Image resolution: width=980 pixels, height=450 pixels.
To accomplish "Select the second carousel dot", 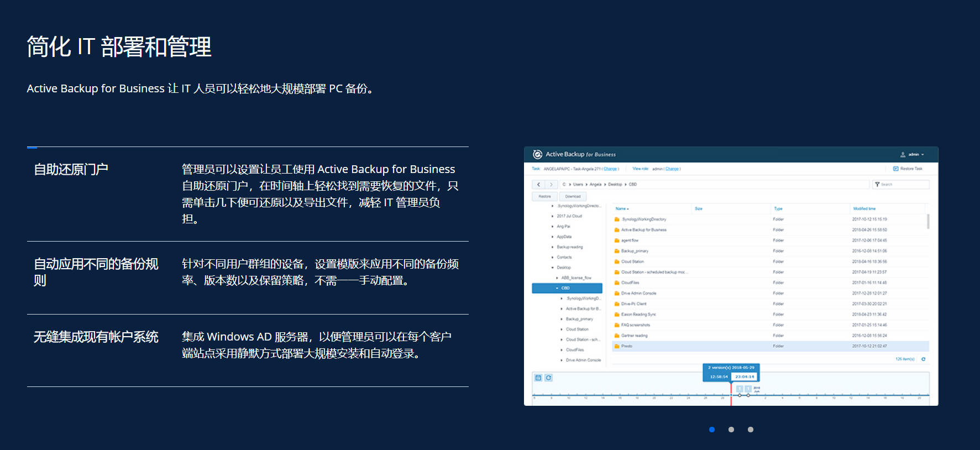I will point(731,430).
